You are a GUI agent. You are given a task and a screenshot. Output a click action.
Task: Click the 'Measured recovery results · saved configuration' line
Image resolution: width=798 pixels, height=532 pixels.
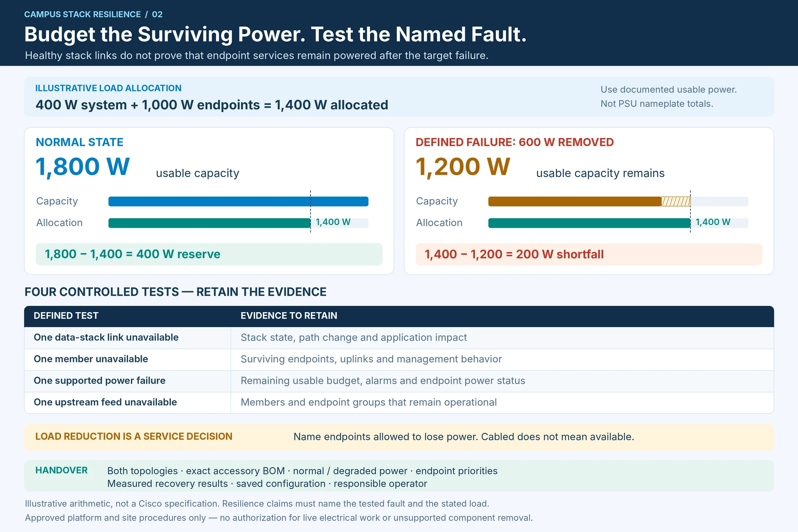(x=267, y=484)
